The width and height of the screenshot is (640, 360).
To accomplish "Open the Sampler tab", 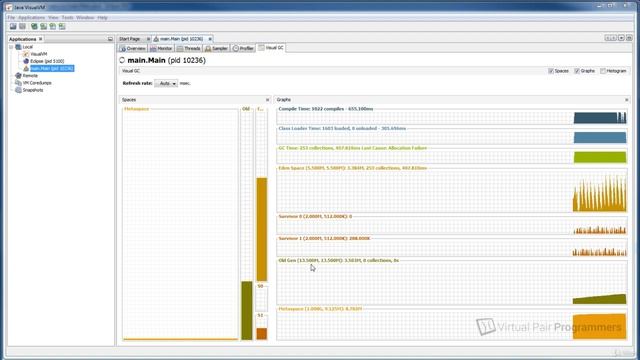I will point(216,48).
